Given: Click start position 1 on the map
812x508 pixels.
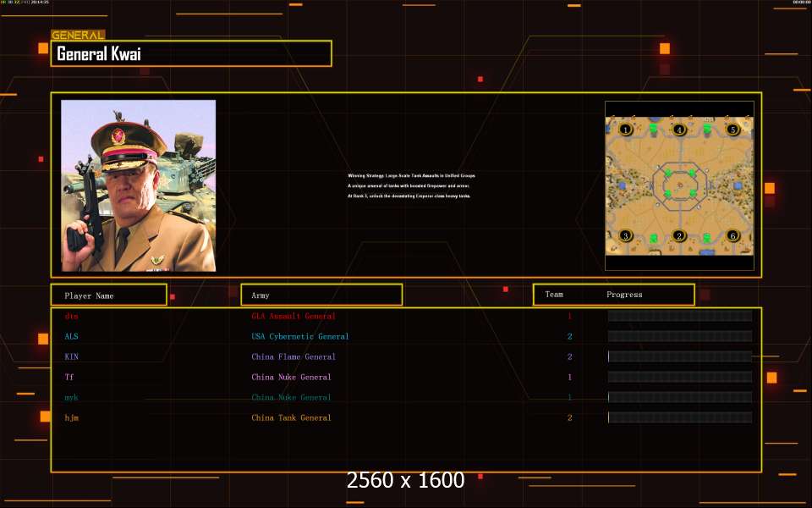Looking at the screenshot, I should click(x=625, y=129).
